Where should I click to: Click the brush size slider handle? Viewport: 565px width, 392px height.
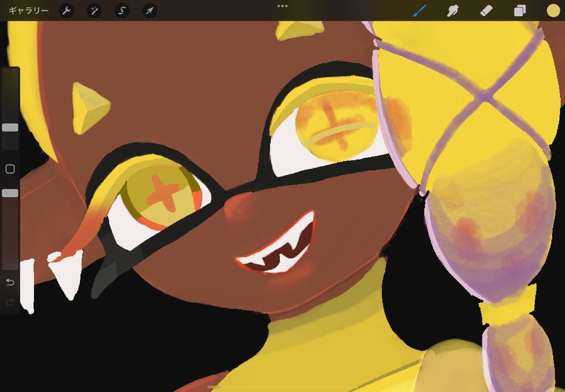pos(10,127)
